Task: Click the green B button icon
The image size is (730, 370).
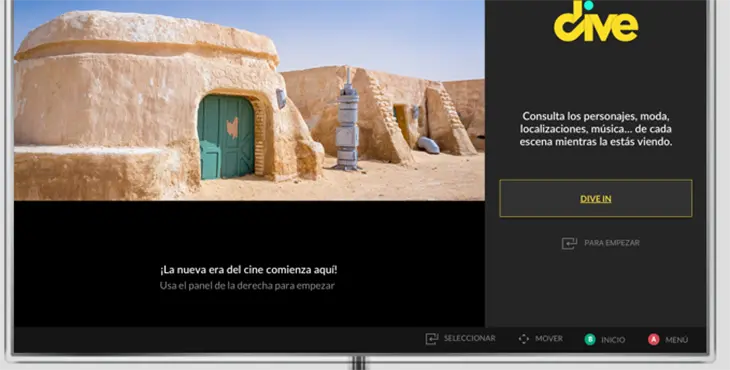Action: coord(590,339)
